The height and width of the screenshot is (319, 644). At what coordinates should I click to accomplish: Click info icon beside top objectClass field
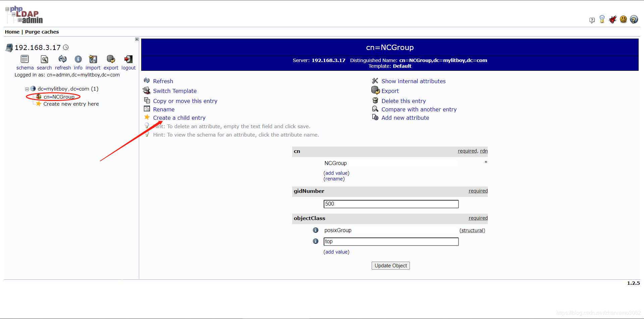[x=316, y=241]
